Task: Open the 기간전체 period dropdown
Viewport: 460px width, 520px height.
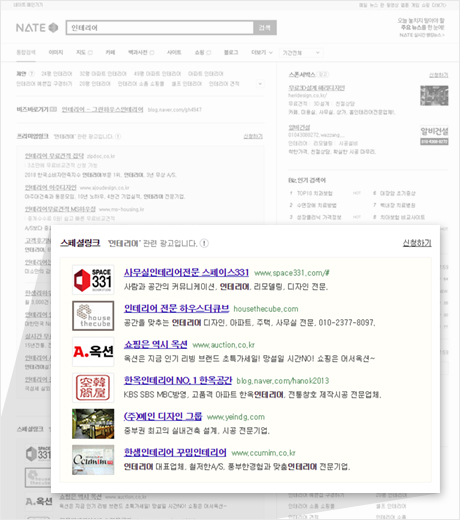Action: (301, 53)
